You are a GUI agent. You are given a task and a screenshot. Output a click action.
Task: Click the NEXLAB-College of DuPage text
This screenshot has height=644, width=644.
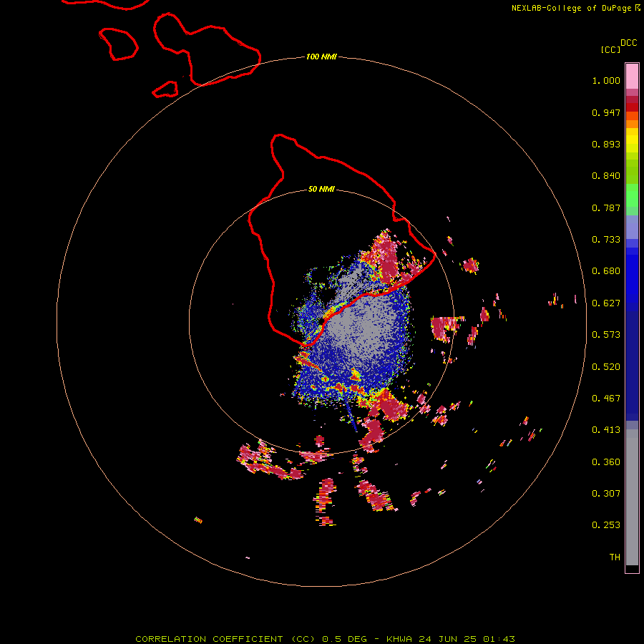pos(571,8)
